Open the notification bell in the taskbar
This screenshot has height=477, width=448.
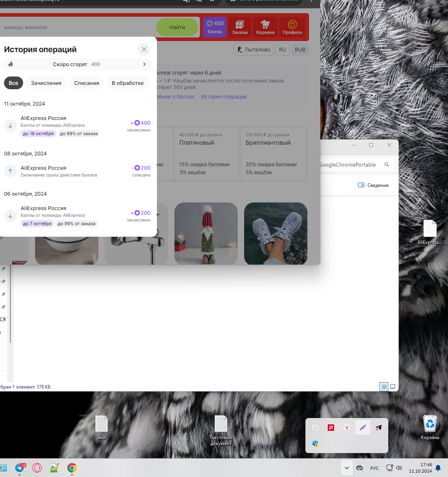click(x=438, y=468)
